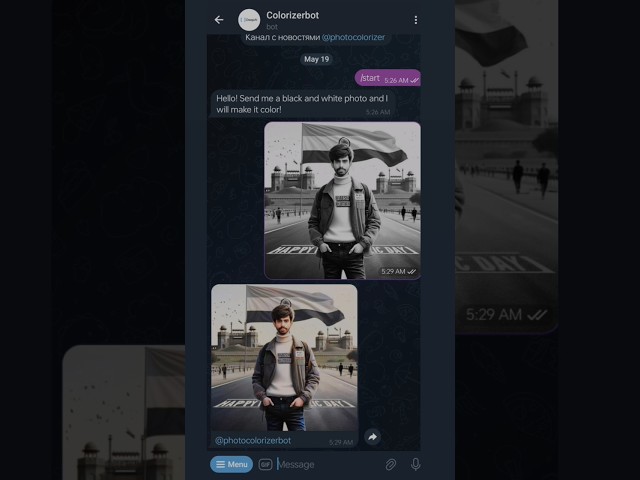Viewport: 640px width, 480px height.
Task: Open the bot Menu button
Action: [x=231, y=464]
